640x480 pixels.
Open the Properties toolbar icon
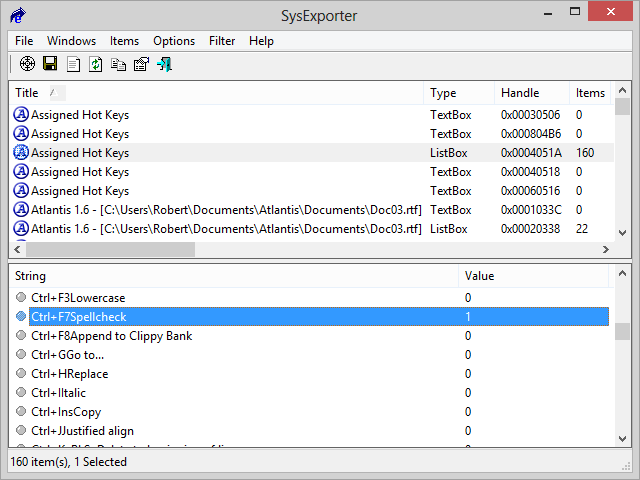[x=141, y=64]
